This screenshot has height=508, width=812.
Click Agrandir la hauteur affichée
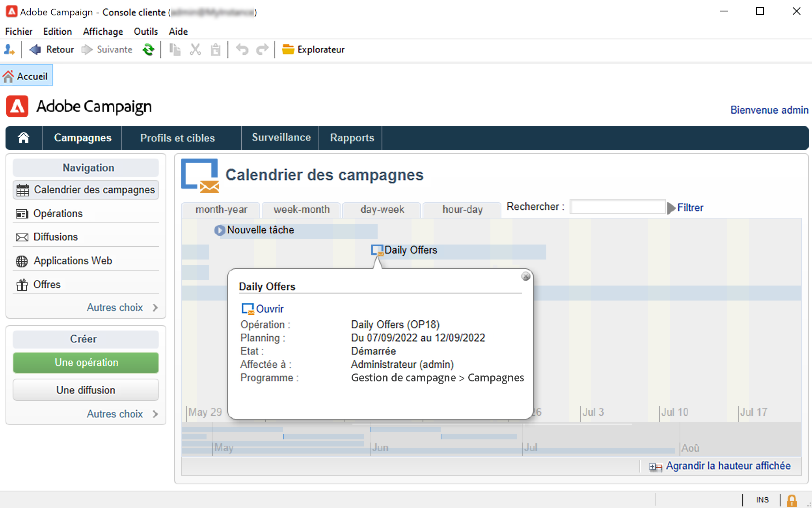[x=728, y=466]
